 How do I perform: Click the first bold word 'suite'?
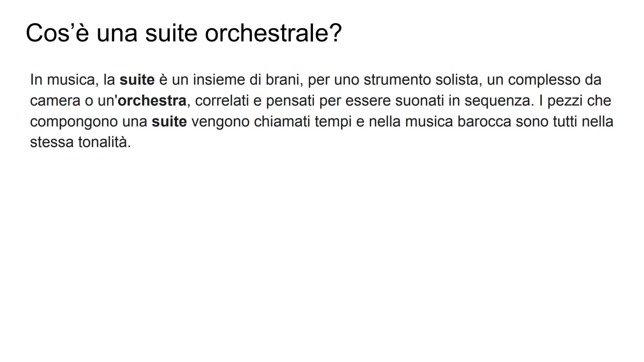tap(137, 80)
